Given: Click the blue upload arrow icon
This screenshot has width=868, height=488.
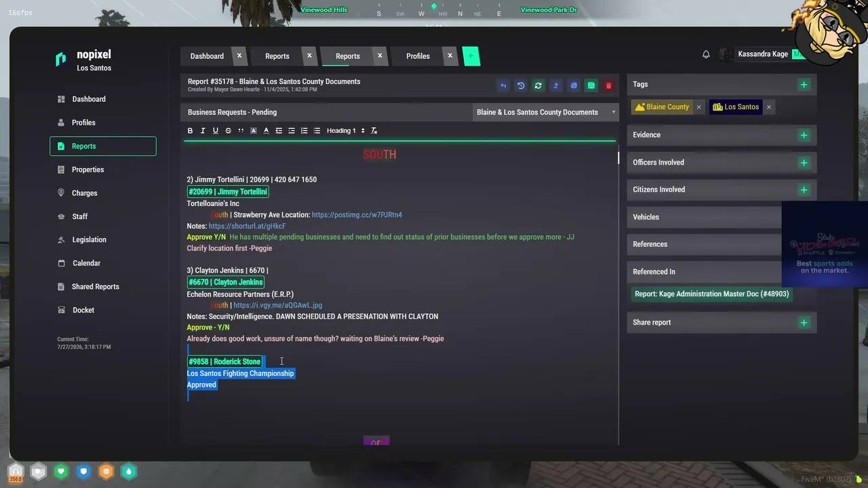Looking at the screenshot, I should pyautogui.click(x=556, y=85).
